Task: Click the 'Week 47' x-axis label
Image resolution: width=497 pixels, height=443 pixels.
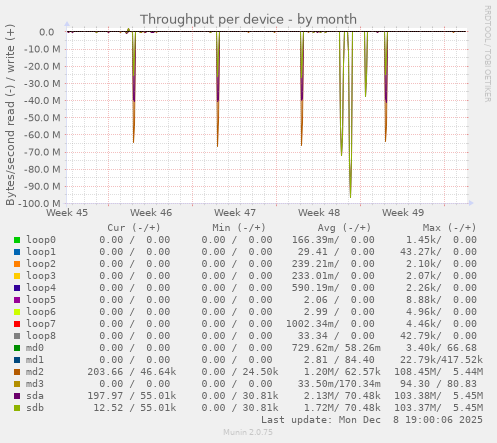Action: pyautogui.click(x=235, y=213)
